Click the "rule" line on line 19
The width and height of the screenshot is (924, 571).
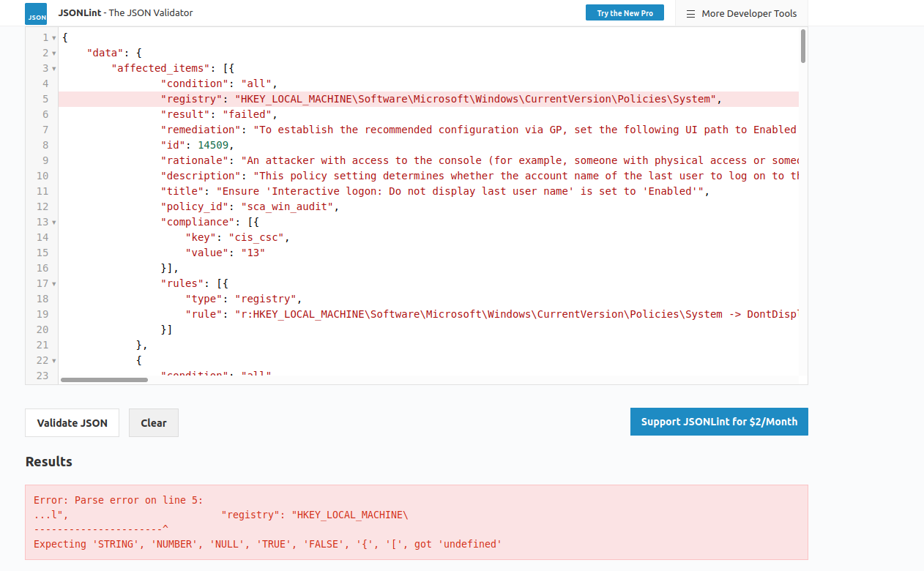point(491,314)
